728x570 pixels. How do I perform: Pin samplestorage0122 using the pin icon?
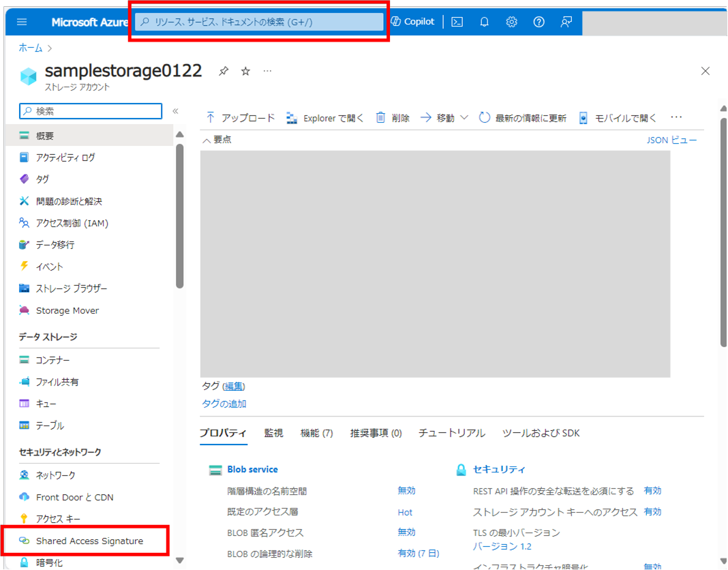pos(223,70)
